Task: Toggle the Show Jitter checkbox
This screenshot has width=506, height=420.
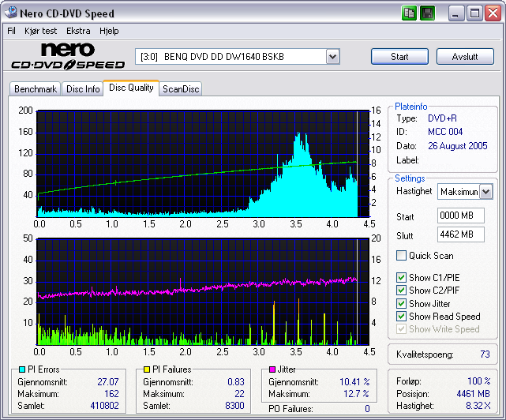Action: [401, 303]
